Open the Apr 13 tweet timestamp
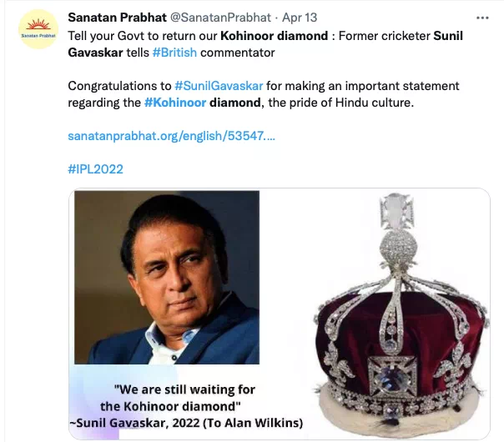Viewport: 504px width, 442px height. [300, 18]
